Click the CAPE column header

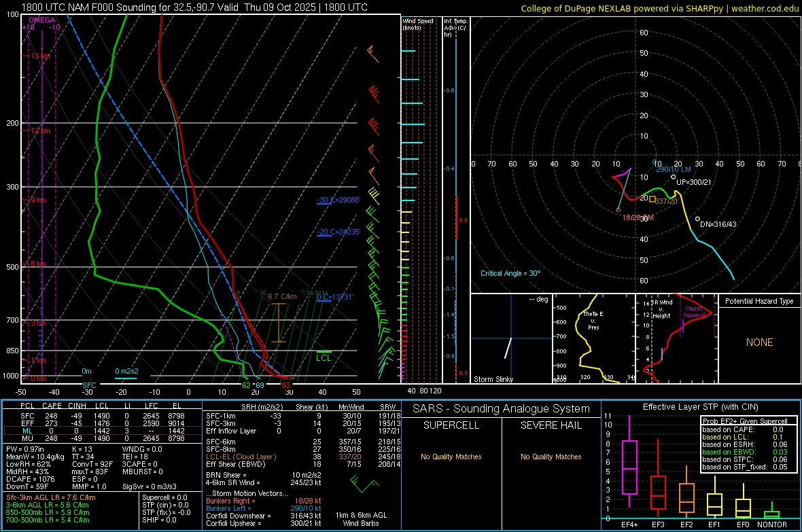pos(52,406)
